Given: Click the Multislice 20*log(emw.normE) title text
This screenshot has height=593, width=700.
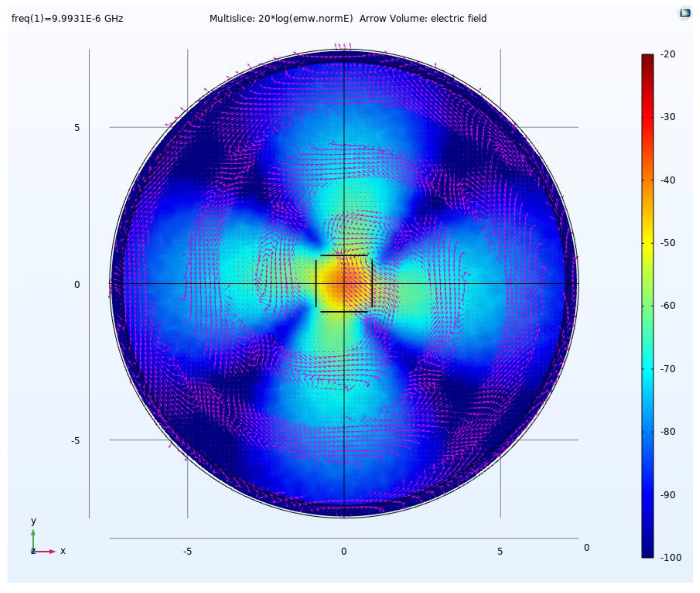Looking at the screenshot, I should (x=281, y=19).
